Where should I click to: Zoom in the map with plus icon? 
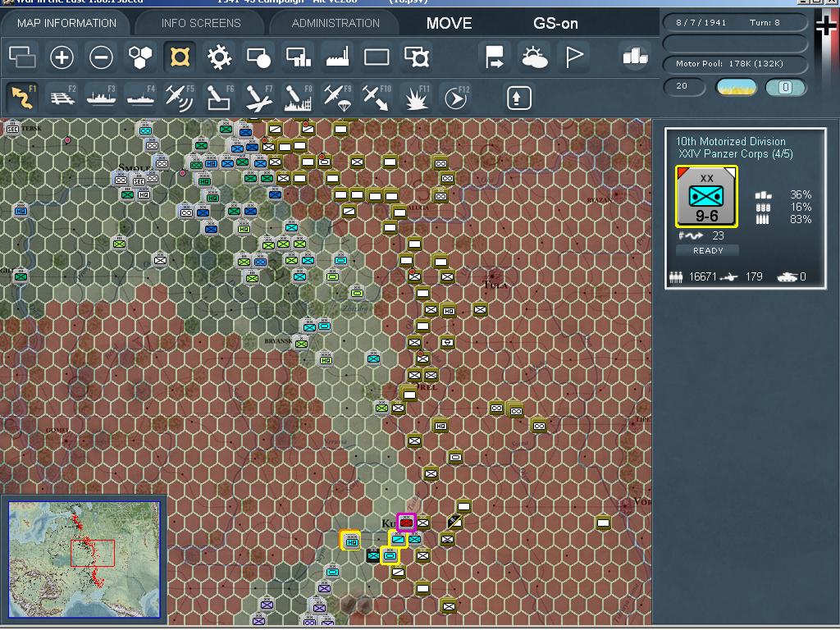pyautogui.click(x=62, y=57)
